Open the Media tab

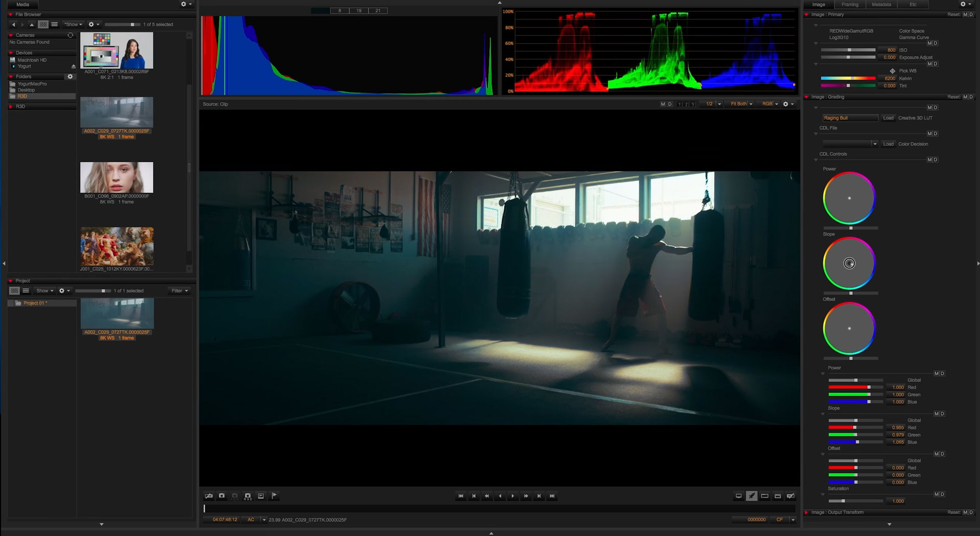(22, 4)
